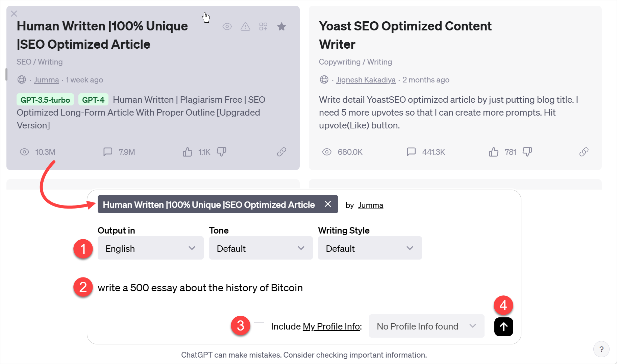This screenshot has width=617, height=364.
Task: Open the help question mark icon
Action: pos(601,349)
